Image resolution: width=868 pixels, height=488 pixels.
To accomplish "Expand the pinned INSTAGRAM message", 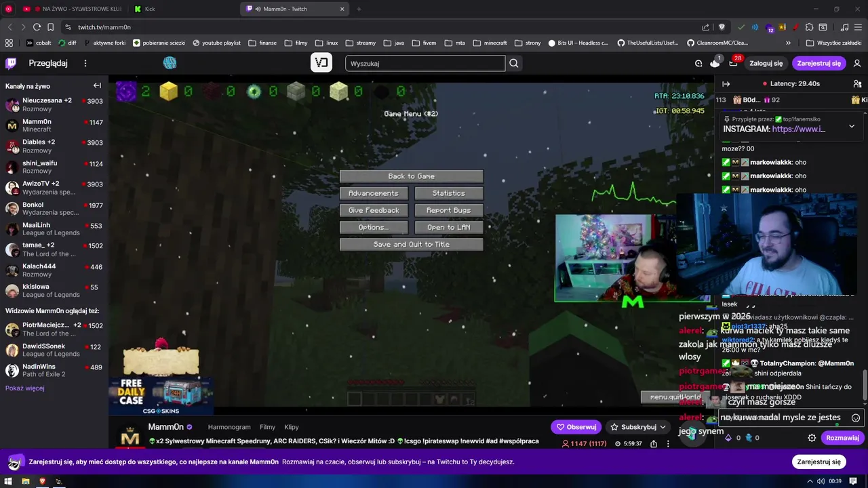I will 852,126.
